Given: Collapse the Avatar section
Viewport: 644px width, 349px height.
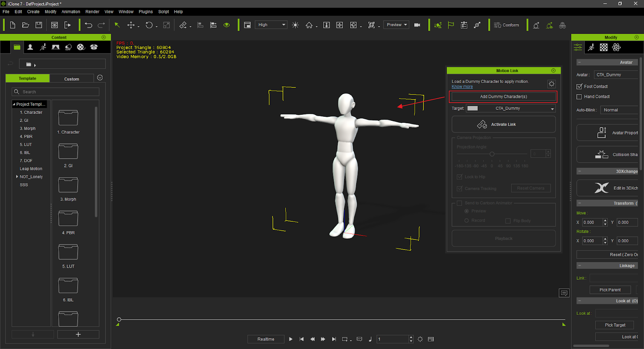Looking at the screenshot, I should tap(579, 62).
